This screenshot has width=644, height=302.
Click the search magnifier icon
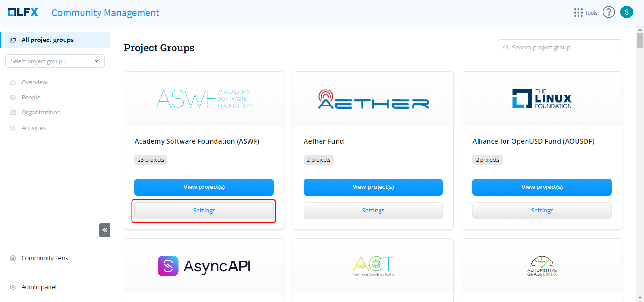[x=506, y=48]
